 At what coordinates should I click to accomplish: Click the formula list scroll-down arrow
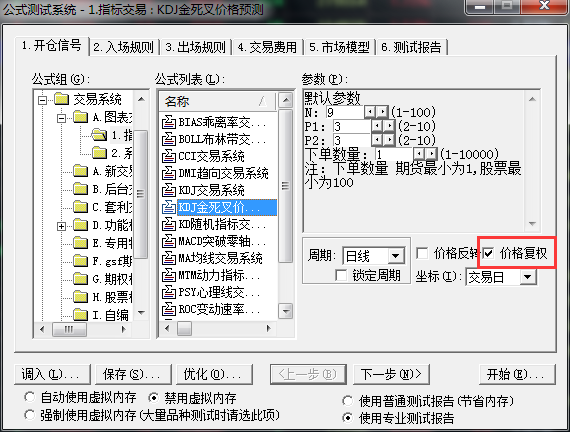285,311
